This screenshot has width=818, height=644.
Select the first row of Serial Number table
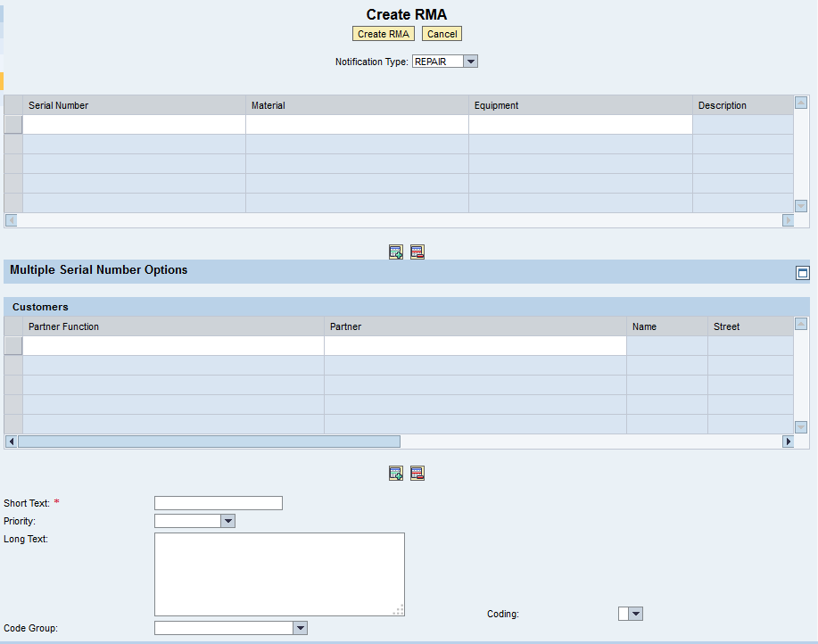(13, 125)
